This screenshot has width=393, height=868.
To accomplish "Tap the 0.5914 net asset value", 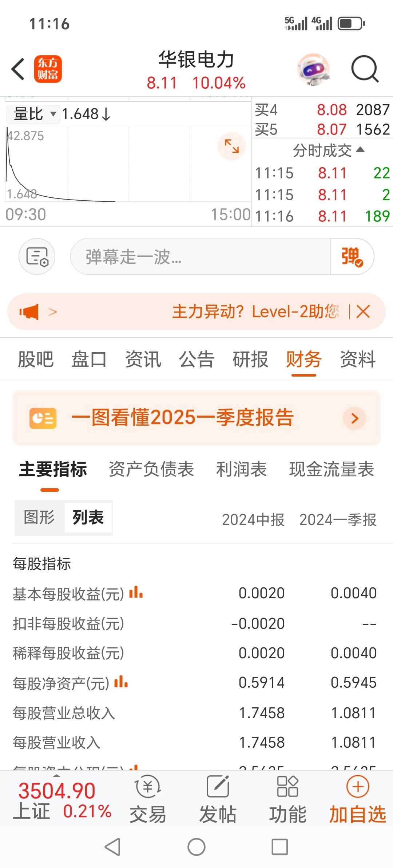I will (x=262, y=683).
